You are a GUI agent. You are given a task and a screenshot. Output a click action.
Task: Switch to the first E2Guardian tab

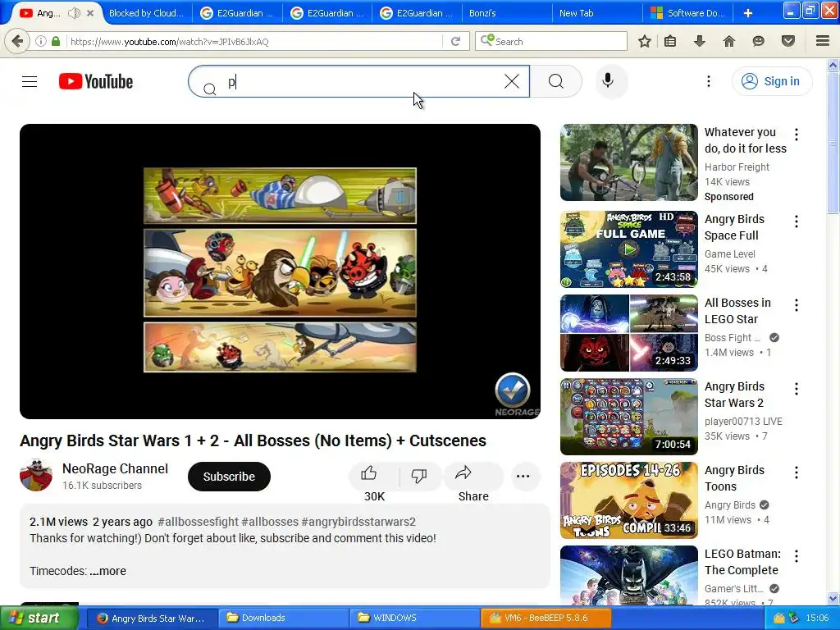pyautogui.click(x=236, y=13)
